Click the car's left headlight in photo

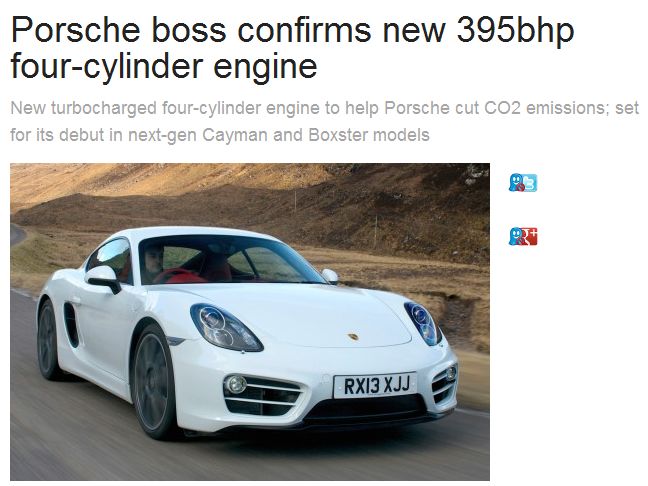tap(225, 327)
